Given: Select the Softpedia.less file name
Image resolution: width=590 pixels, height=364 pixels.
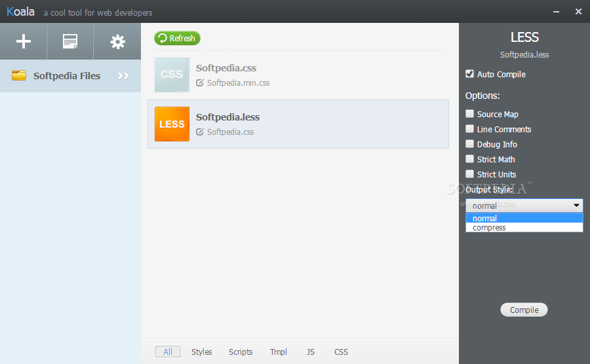Looking at the screenshot, I should pos(227,117).
